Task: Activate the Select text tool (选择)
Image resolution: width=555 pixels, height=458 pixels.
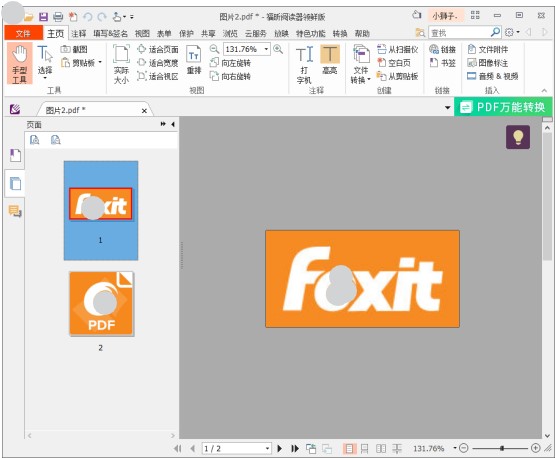Action: pos(45,62)
